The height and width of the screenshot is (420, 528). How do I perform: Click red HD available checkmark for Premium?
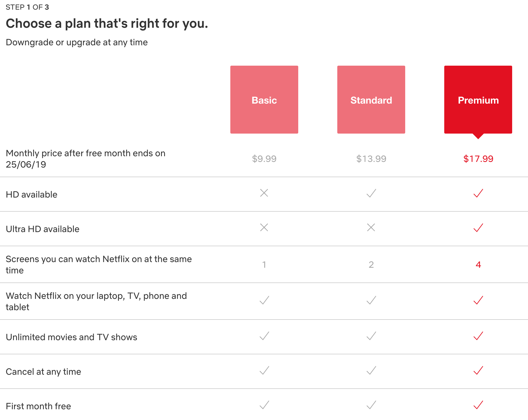pyautogui.click(x=478, y=193)
